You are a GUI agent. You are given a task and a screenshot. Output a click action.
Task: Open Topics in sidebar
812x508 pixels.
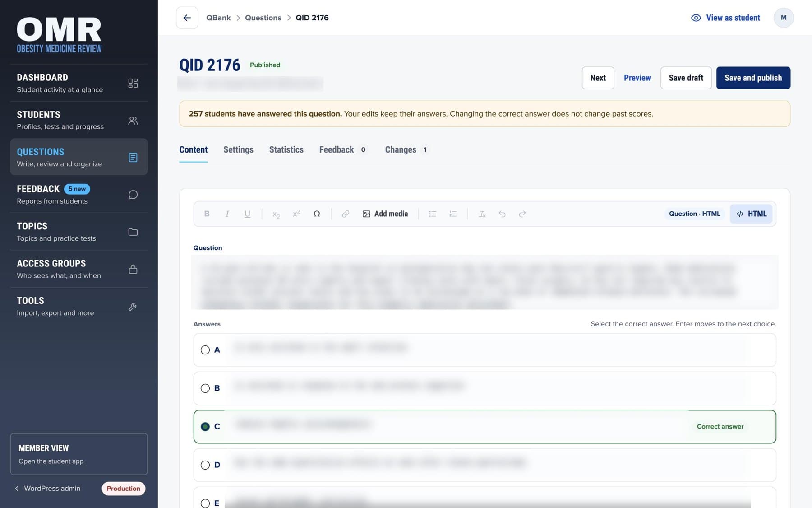click(78, 232)
